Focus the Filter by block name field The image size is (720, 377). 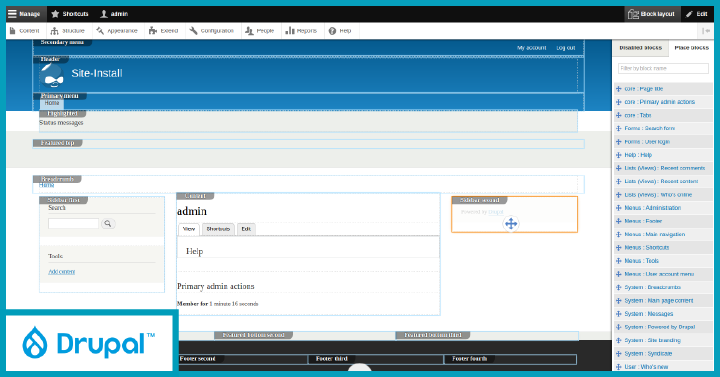(663, 68)
